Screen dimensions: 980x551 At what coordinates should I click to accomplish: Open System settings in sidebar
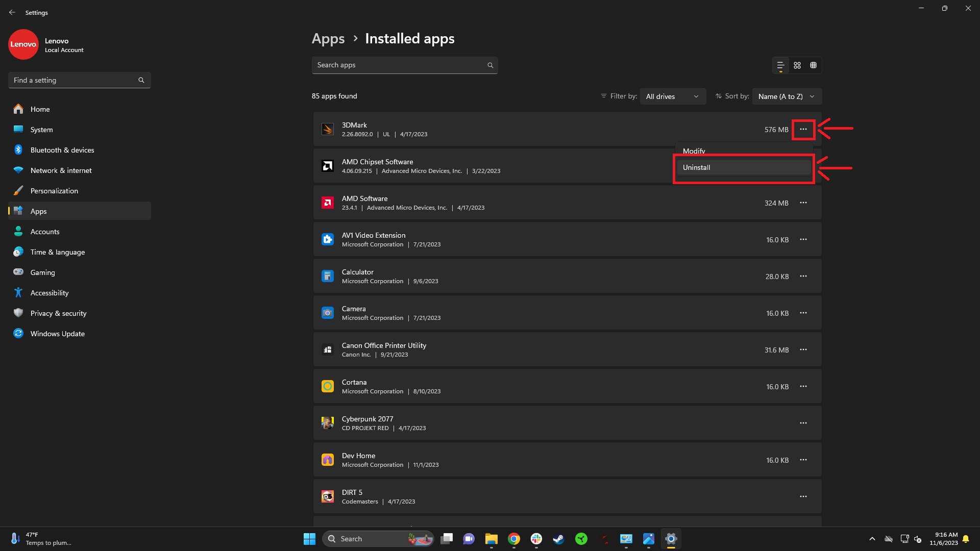pos(79,130)
